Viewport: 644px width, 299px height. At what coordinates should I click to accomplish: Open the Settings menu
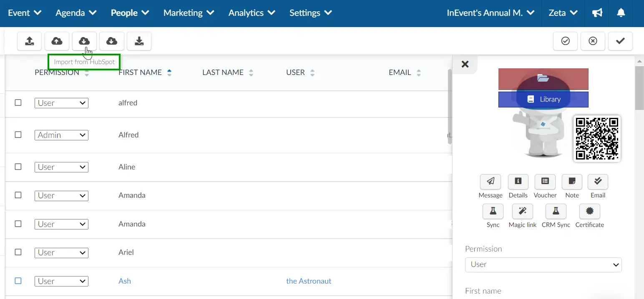coord(311,13)
